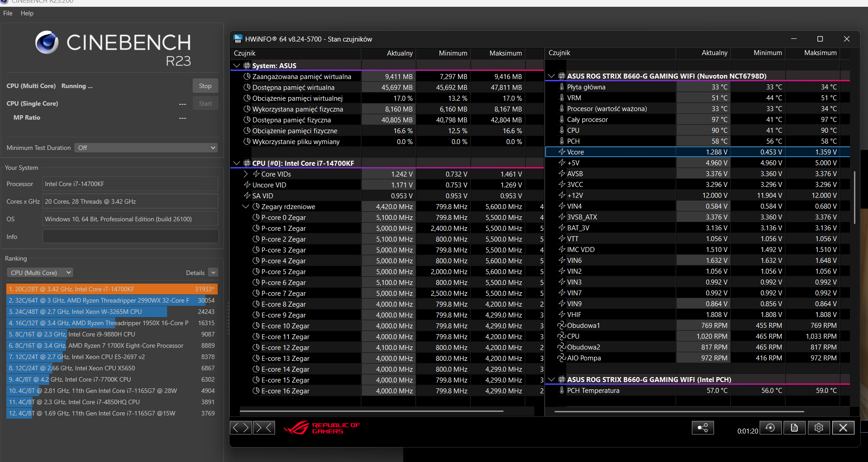Click the Info input field
The image size is (868, 462).
point(130,237)
